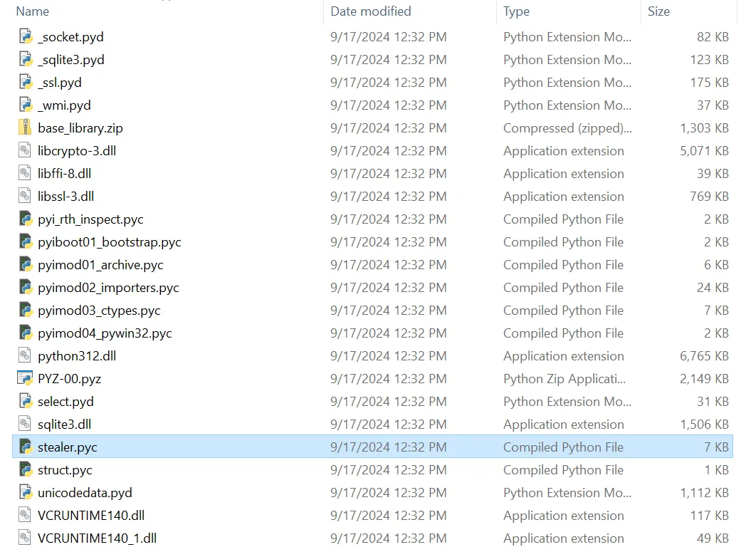Select the file name PYZ-00.pyz

coord(70,379)
